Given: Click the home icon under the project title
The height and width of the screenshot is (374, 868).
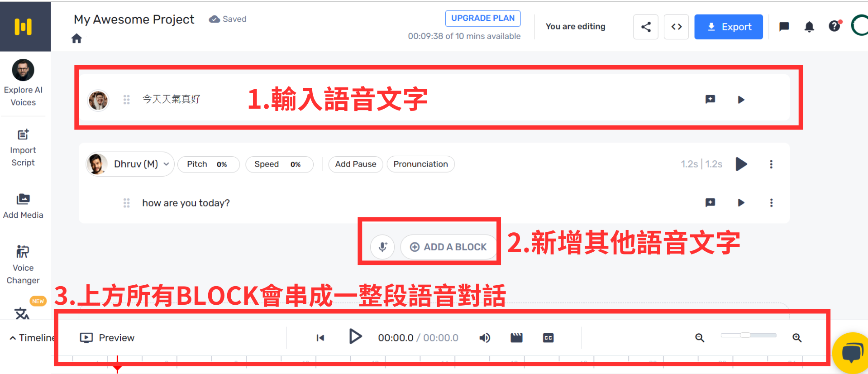Looking at the screenshot, I should click(76, 38).
